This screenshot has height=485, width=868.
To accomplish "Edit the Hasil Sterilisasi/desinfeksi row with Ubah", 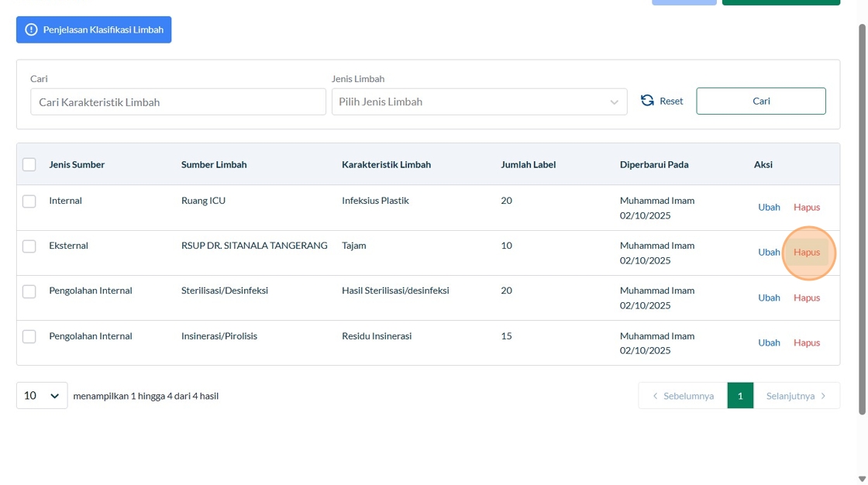I will 769,298.
